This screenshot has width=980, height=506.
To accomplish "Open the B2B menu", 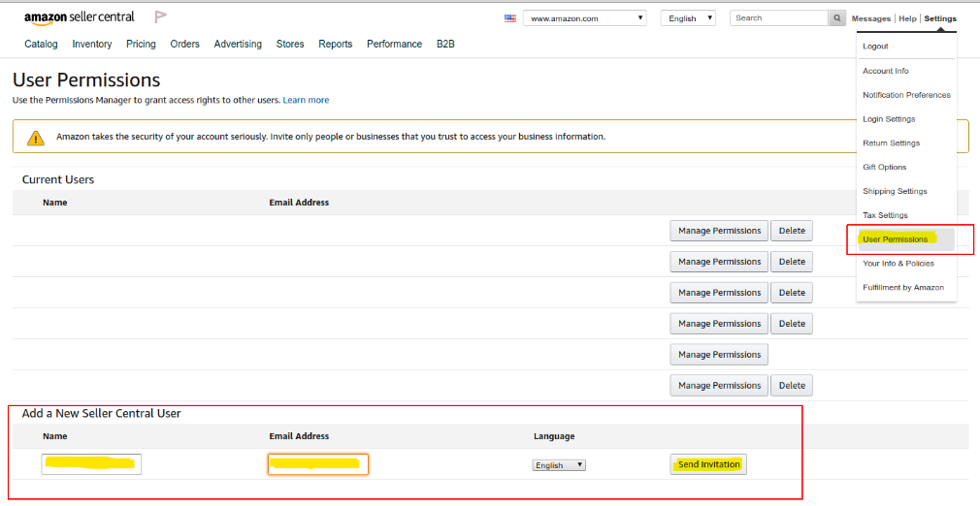I will pos(445,44).
